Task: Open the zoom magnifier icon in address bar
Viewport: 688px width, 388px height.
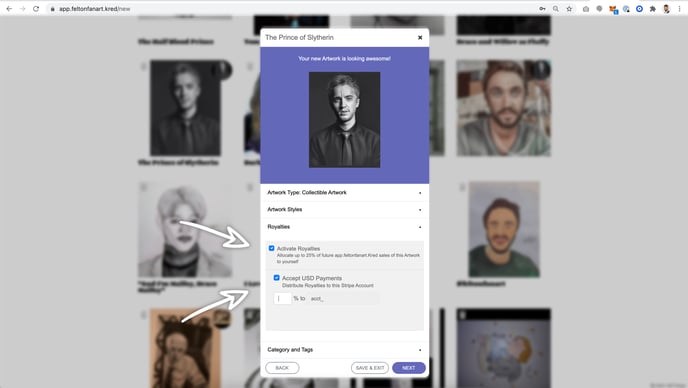Action: (555, 9)
